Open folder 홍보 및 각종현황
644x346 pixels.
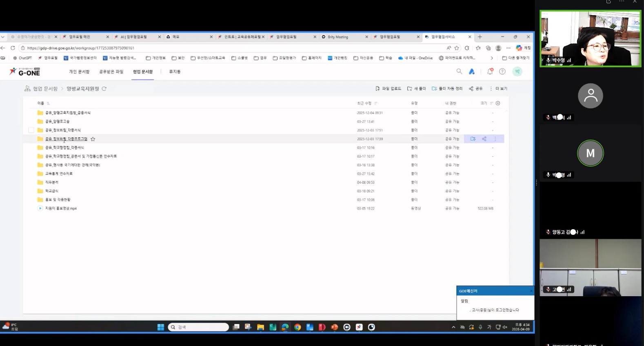click(x=58, y=200)
